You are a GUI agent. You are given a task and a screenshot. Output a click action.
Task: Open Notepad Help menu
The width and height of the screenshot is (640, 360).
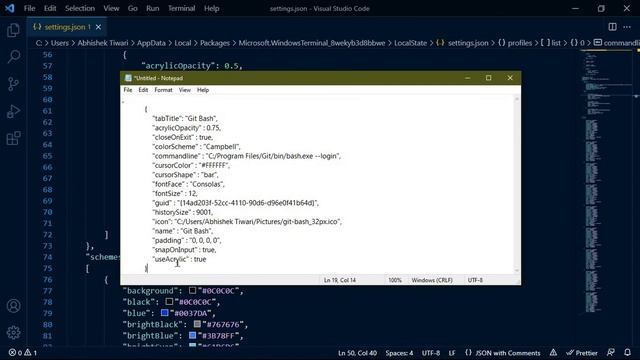203,90
